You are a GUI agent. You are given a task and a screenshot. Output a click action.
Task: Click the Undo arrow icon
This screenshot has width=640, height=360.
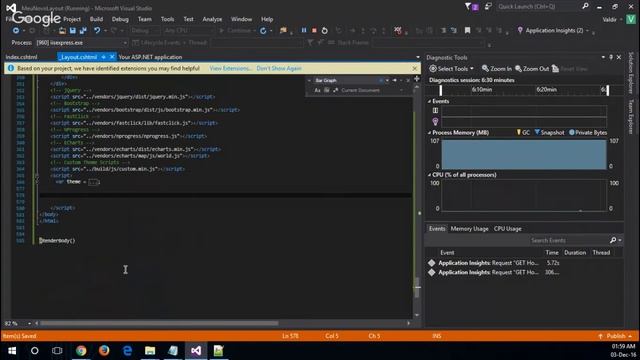97,31
